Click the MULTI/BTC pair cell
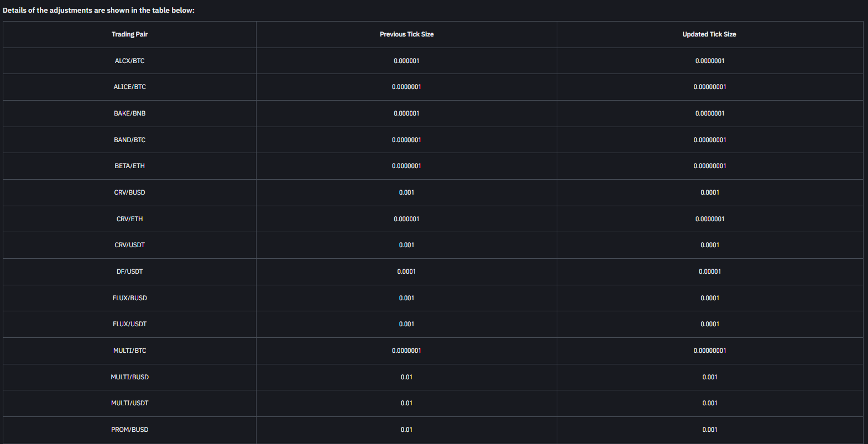This screenshot has height=444, width=868. tap(129, 351)
